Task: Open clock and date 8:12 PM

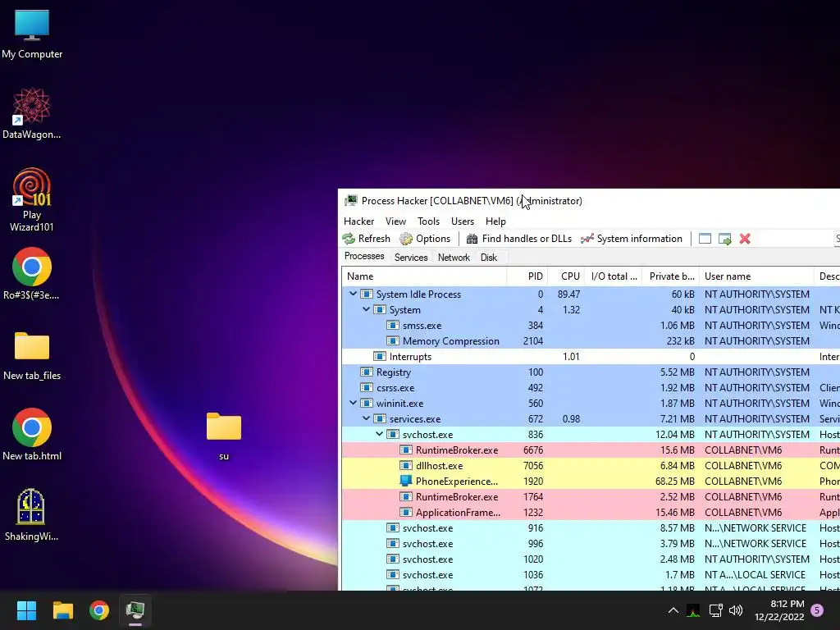Action: 779,610
